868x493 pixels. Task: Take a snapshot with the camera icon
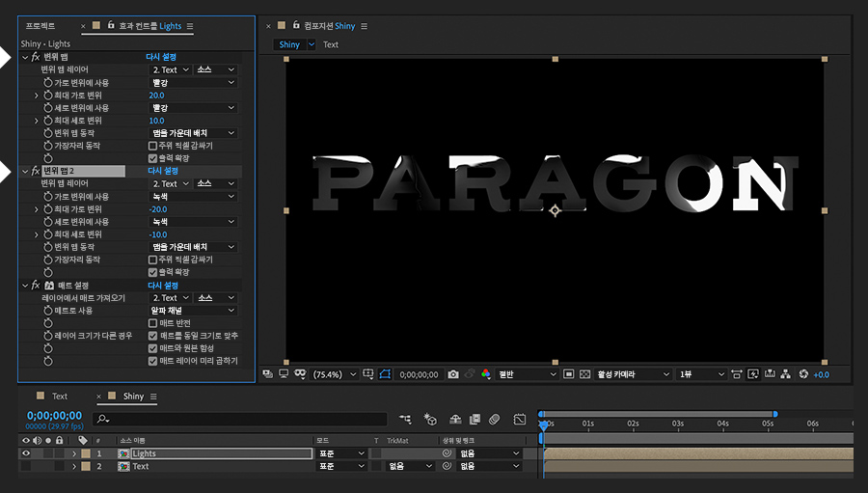[x=453, y=374]
